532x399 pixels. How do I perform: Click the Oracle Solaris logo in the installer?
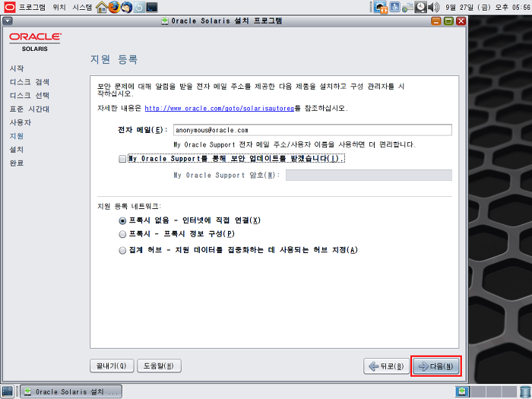coord(35,42)
